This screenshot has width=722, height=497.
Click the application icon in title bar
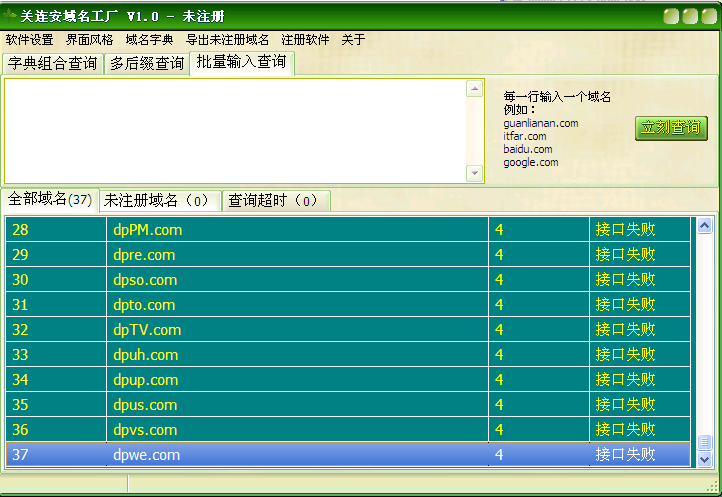[9, 16]
